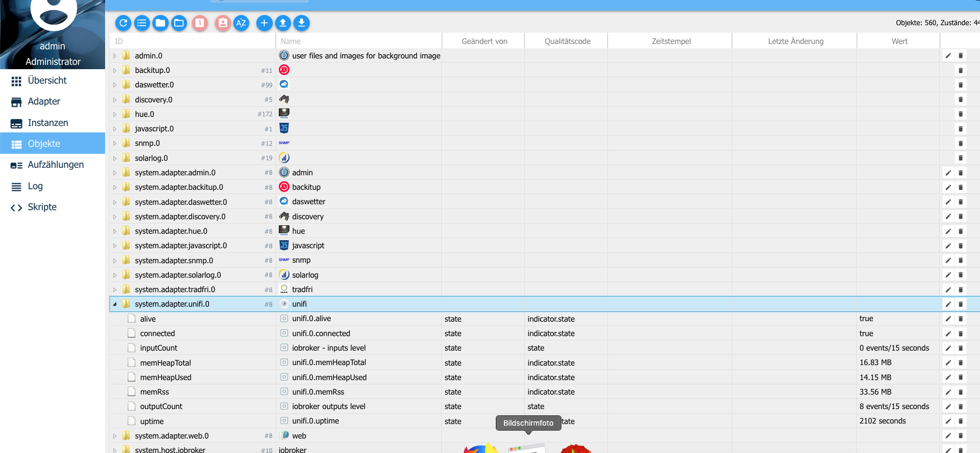
Task: Click the Letzte Änderung column header
Action: [796, 41]
